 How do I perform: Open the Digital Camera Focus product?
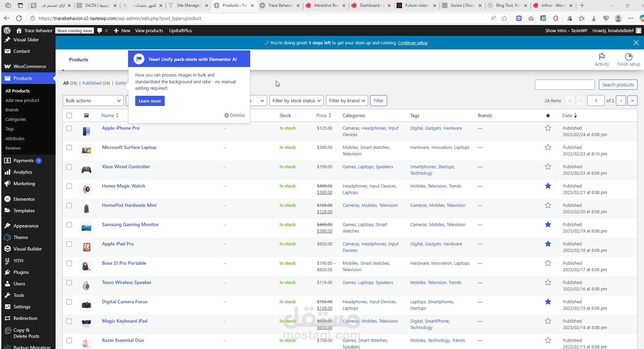pos(125,302)
